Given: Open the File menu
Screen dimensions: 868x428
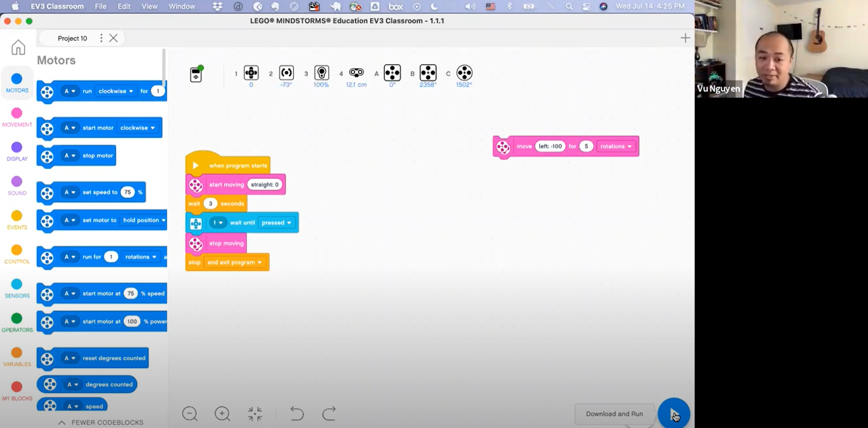Looking at the screenshot, I should point(100,6).
